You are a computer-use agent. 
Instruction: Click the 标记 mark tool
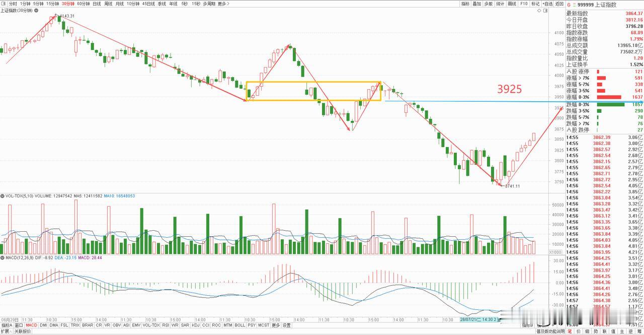535,4
